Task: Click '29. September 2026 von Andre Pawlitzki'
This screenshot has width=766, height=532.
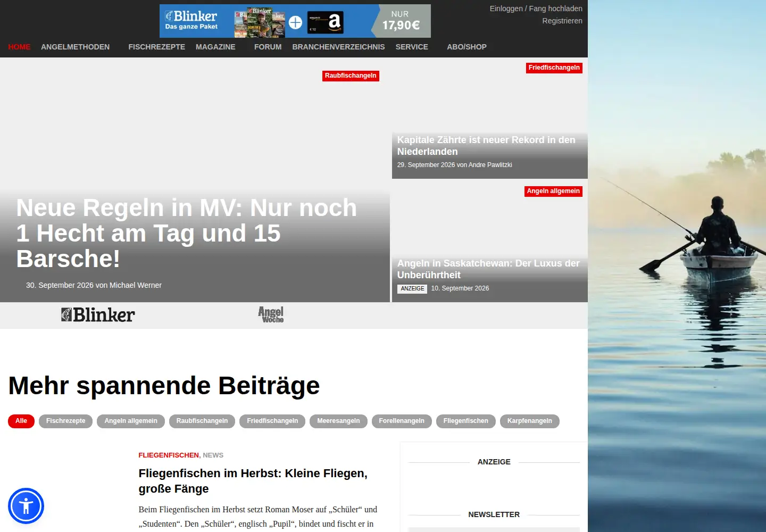Action: pyautogui.click(x=454, y=165)
